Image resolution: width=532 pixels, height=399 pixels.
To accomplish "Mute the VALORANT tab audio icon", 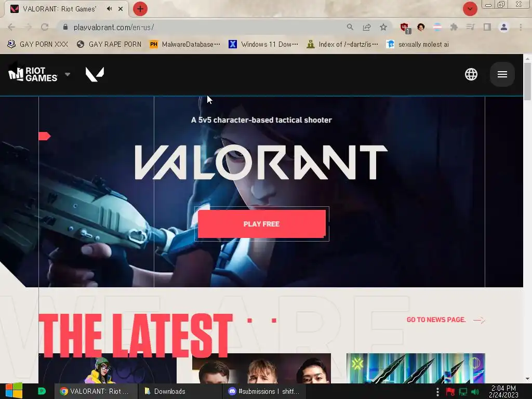I will [109, 9].
